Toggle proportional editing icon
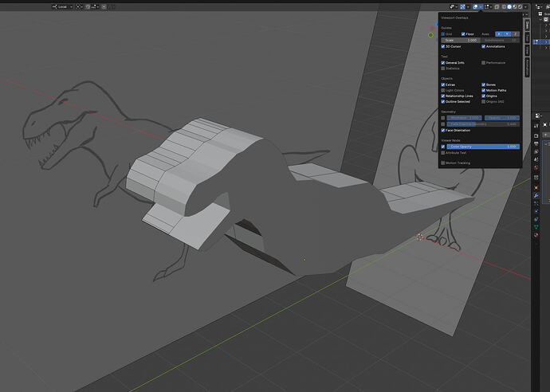Viewport: 550px width, 392px height. 104,6
